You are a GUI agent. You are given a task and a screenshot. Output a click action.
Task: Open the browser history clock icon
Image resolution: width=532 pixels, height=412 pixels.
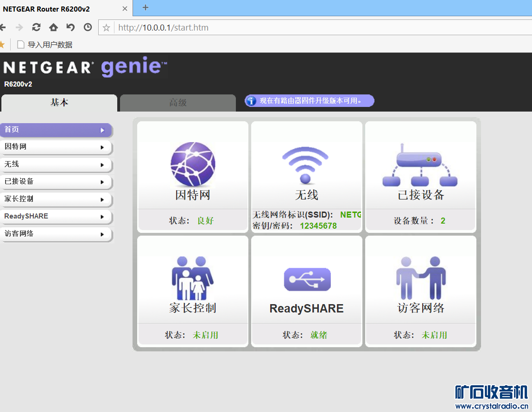pos(88,27)
